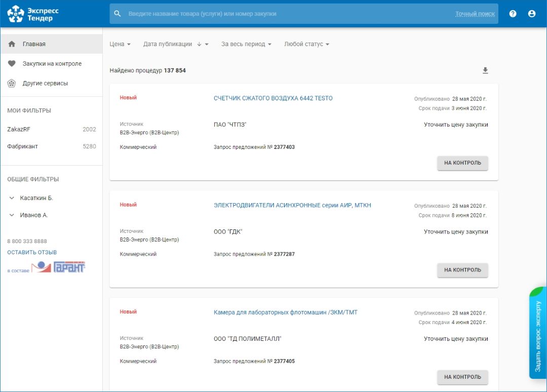This screenshot has width=547, height=392.
Task: Click Уточнить цену закупки for ПАО ЧТПЗ
Action: [x=456, y=125]
